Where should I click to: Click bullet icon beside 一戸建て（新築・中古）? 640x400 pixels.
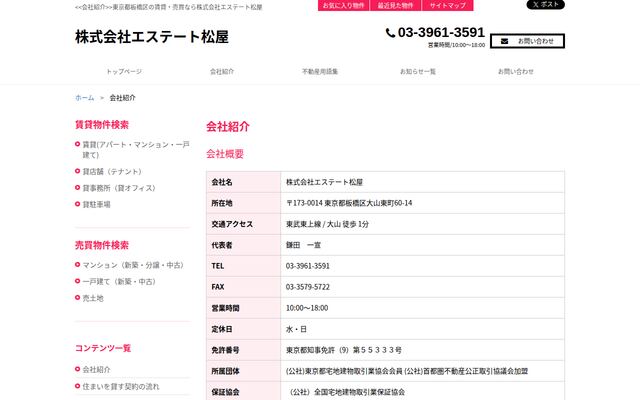click(77, 281)
